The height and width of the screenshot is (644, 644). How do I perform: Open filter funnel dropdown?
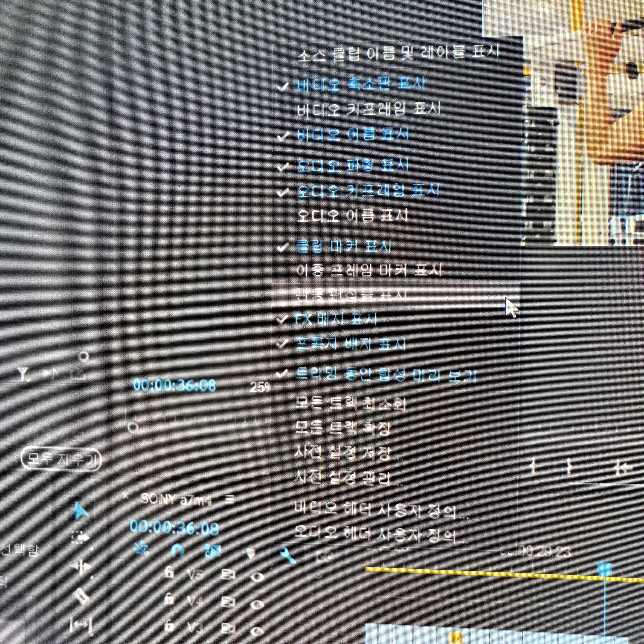tap(23, 374)
